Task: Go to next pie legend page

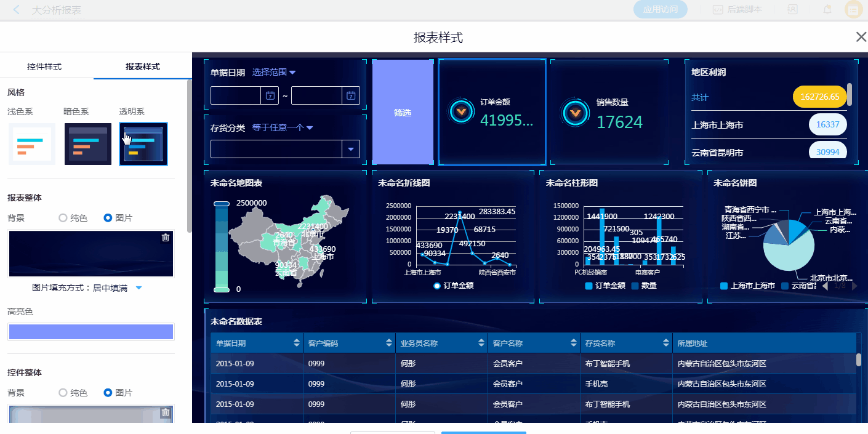Action: pos(854,286)
